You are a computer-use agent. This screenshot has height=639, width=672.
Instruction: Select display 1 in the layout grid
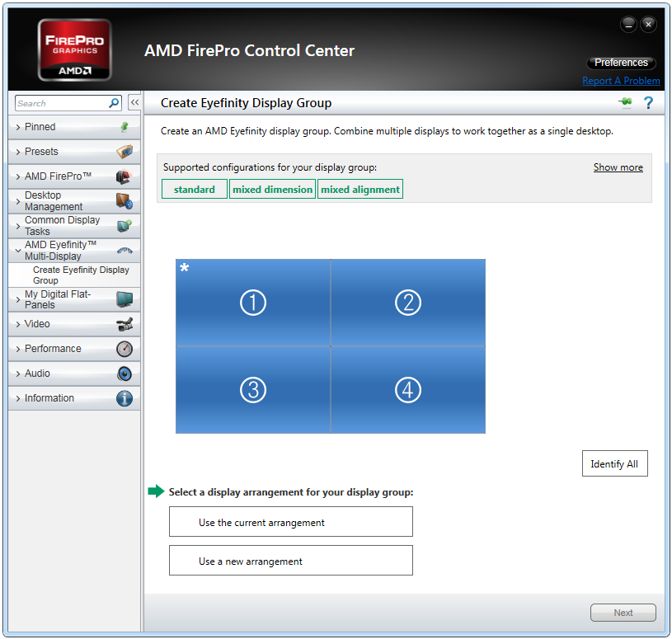point(253,303)
